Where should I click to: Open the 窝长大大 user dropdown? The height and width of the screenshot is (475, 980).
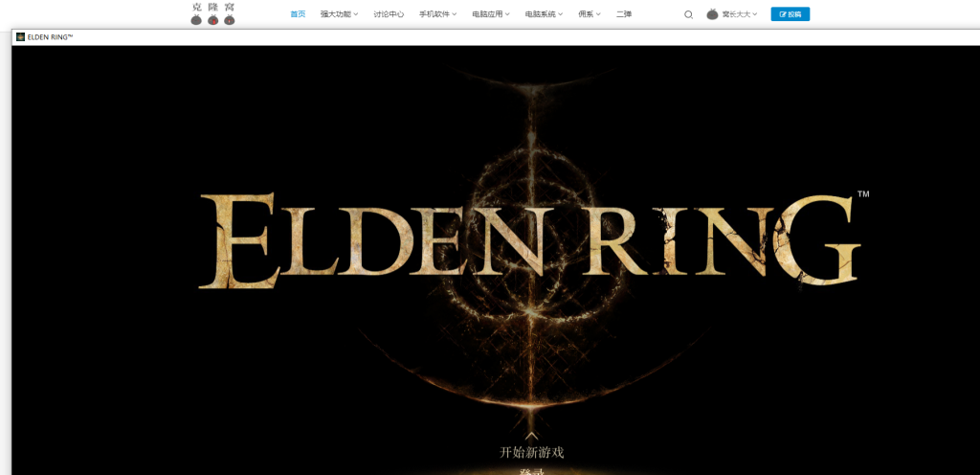[740, 13]
